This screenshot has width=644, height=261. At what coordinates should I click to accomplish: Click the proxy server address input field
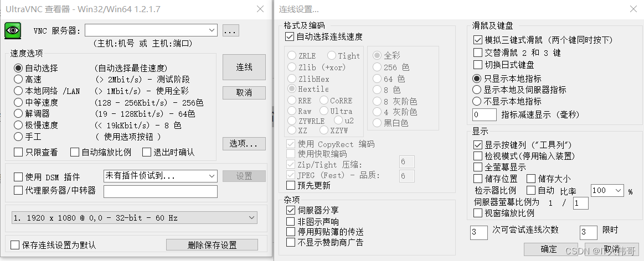161,192
